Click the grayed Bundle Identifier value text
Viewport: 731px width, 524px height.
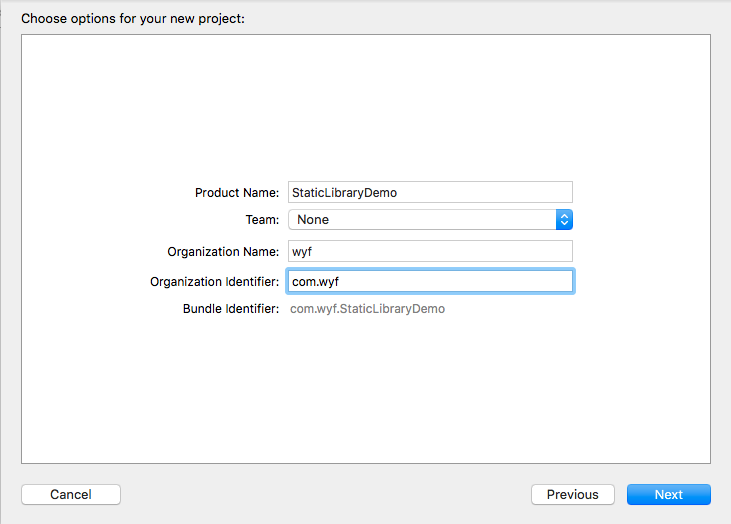(x=367, y=309)
